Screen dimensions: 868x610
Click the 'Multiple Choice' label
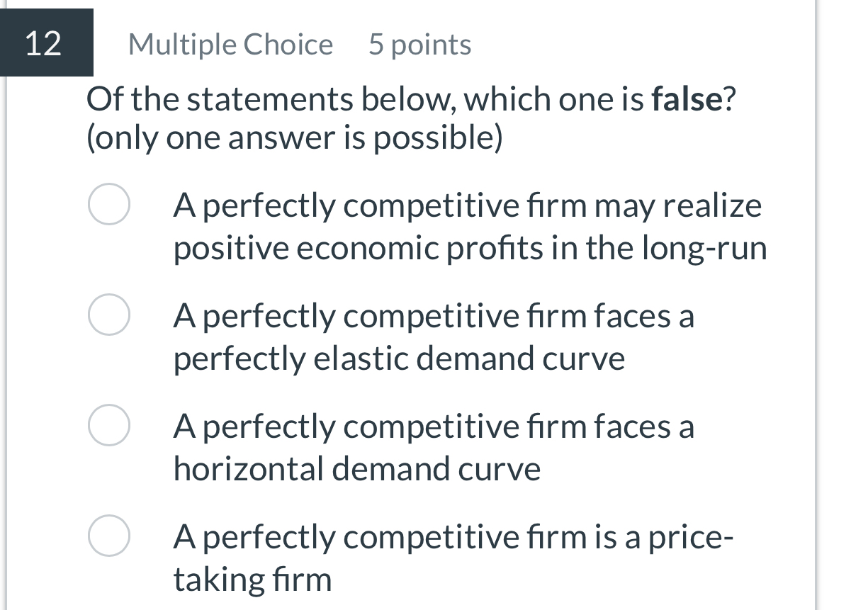[x=230, y=44]
